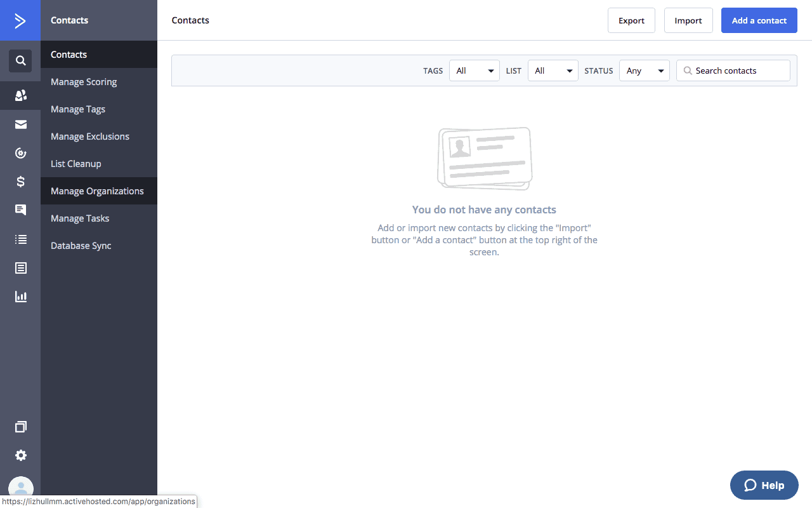The height and width of the screenshot is (508, 812).
Task: Click the Contacts sidebar header title
Action: click(70, 20)
